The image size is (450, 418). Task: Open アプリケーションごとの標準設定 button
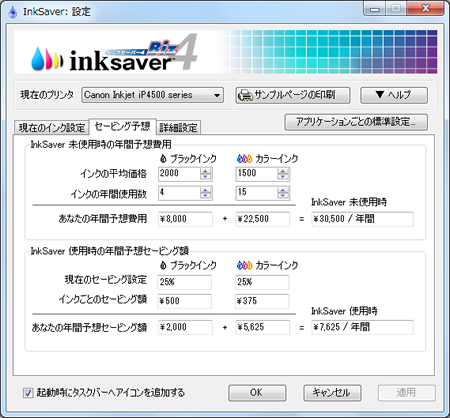(356, 122)
